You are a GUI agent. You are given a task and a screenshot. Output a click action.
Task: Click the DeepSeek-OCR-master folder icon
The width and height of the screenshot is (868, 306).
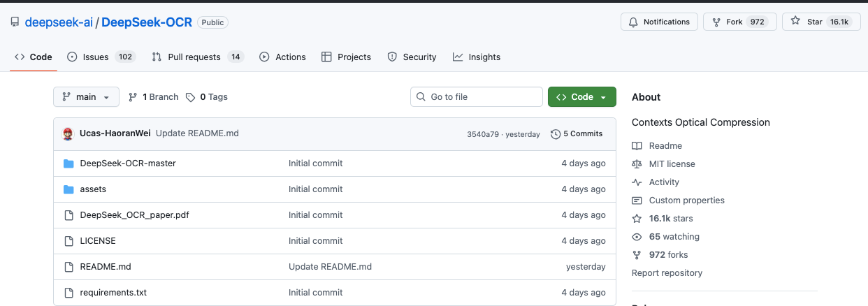[68, 163]
